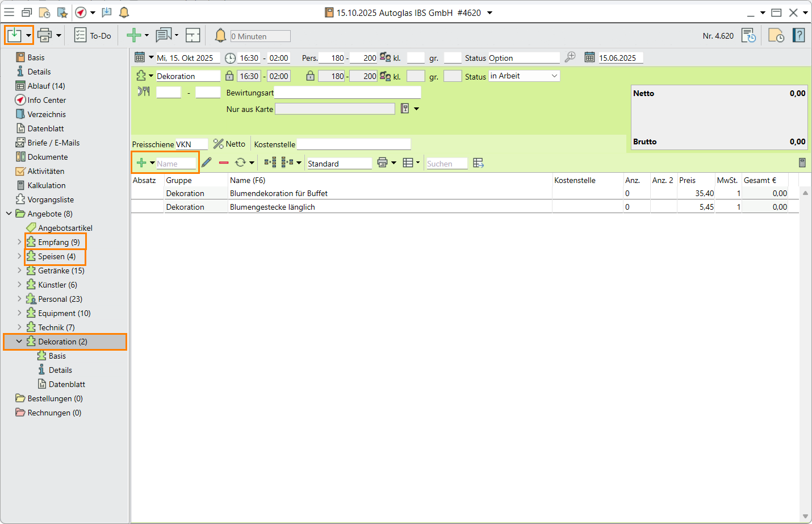812x524 pixels.
Task: Click the Suchen search field
Action: (446, 164)
